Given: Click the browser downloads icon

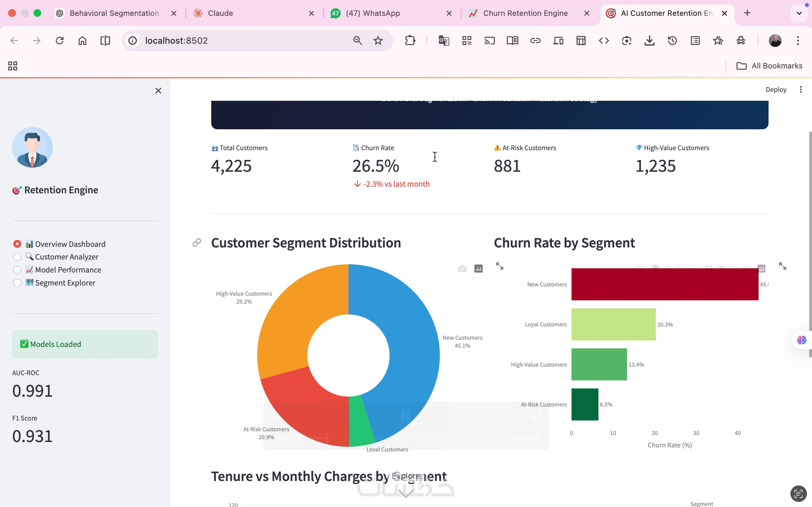Looking at the screenshot, I should pos(649,41).
